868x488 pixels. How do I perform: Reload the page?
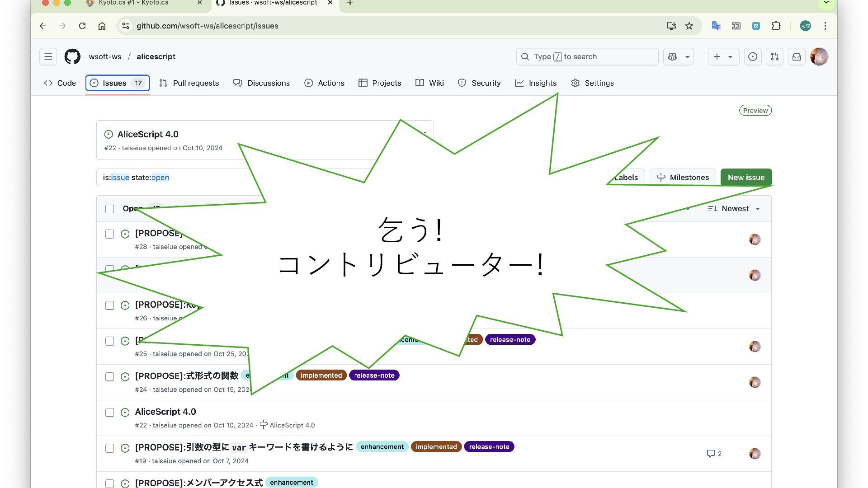point(82,26)
